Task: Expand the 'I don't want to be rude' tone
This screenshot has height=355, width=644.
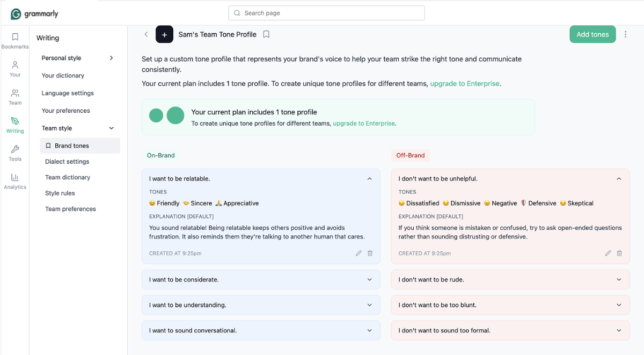Action: pos(618,279)
